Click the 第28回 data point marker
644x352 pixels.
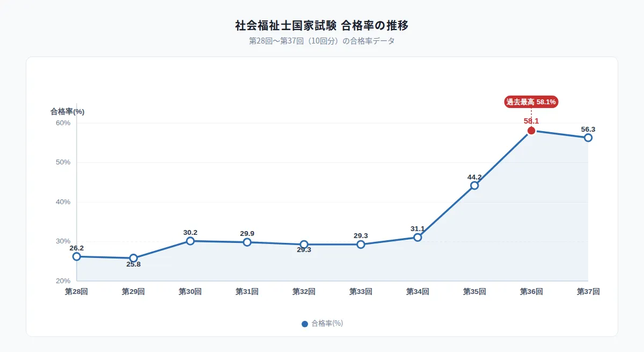click(x=77, y=256)
